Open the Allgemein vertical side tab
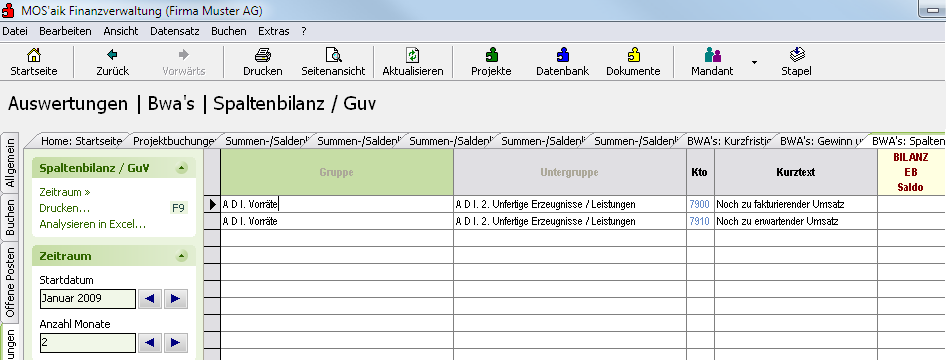This screenshot has width=946, height=360. click(x=10, y=162)
